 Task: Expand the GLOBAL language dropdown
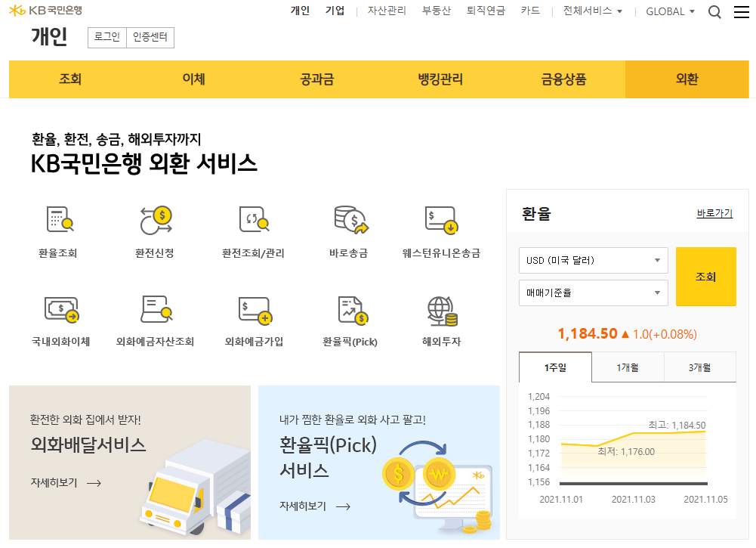[670, 11]
